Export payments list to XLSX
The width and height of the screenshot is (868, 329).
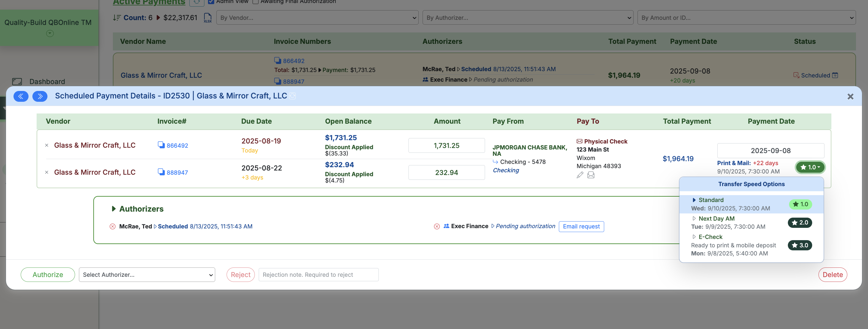pyautogui.click(x=208, y=17)
